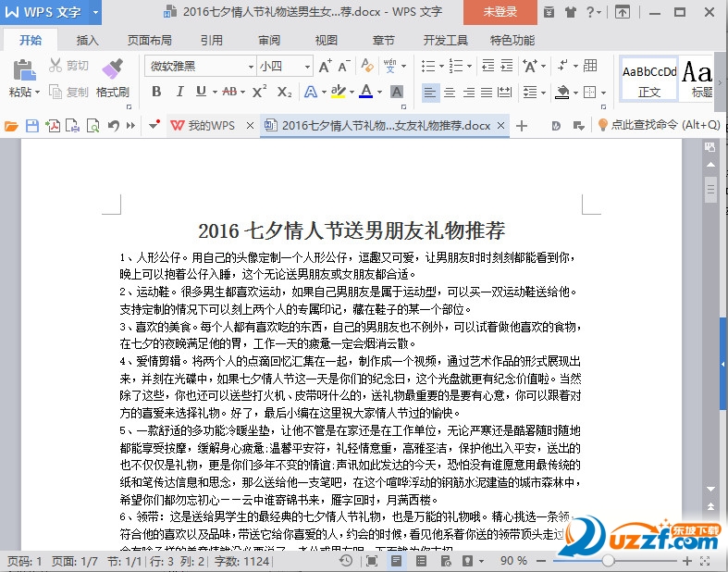Toggle strikethrough AB formatting
The height and width of the screenshot is (572, 728).
pos(229,92)
